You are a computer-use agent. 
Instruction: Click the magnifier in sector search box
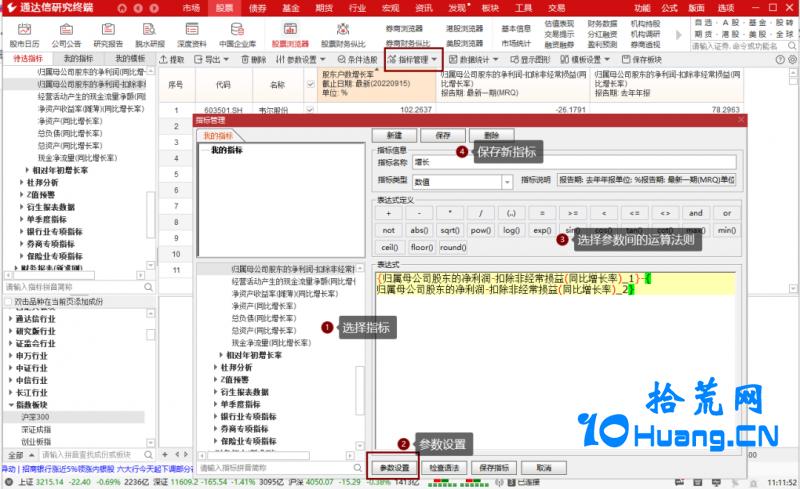tap(148, 454)
